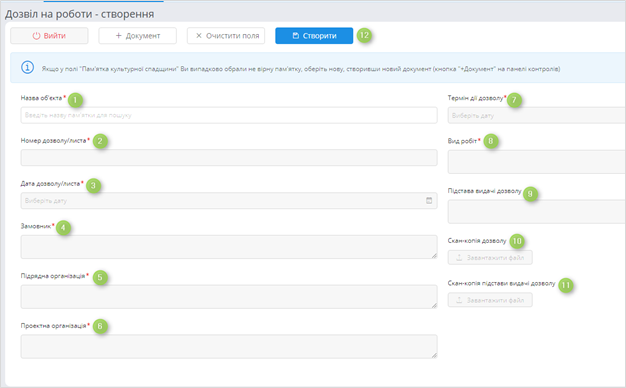Clear fields using Очистити поля button

point(226,36)
